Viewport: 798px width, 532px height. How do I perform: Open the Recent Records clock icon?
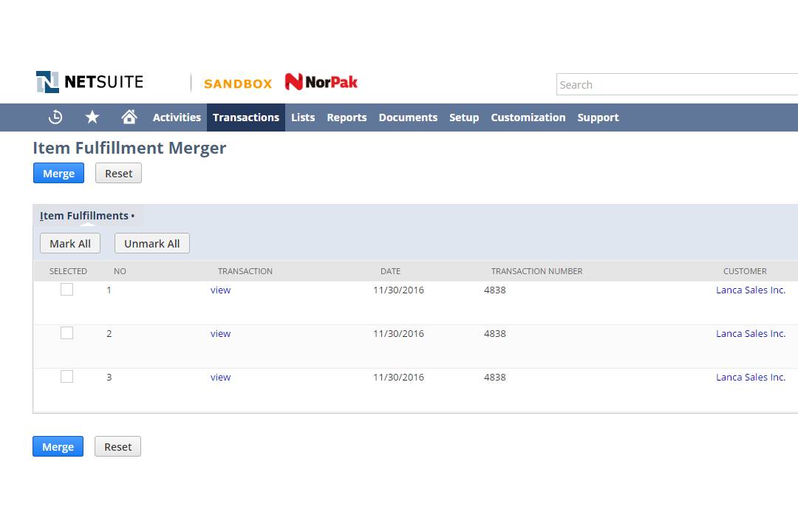point(55,117)
